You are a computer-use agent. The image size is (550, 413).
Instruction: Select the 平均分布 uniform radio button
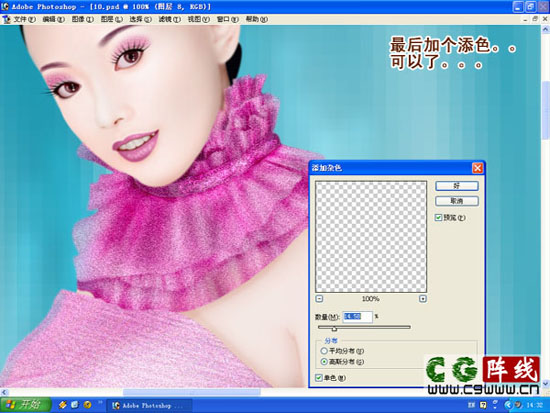324,351
